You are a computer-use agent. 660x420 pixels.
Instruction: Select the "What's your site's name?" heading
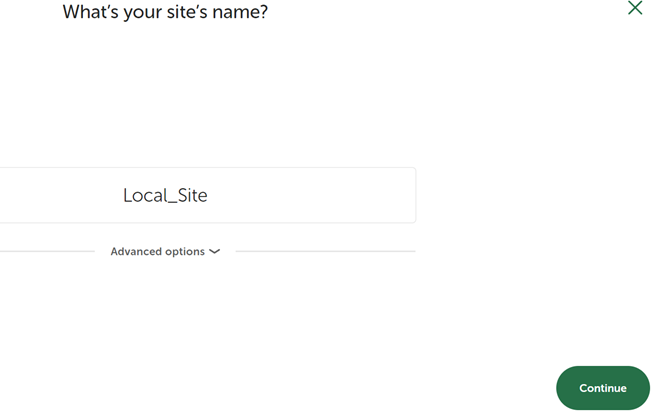(165, 12)
